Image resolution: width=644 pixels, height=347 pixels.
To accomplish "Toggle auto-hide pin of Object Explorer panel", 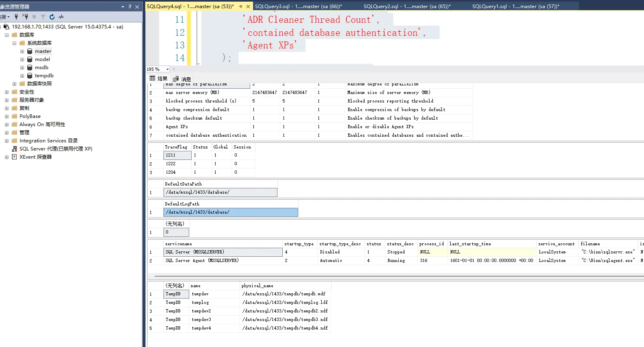I will pos(130,7).
